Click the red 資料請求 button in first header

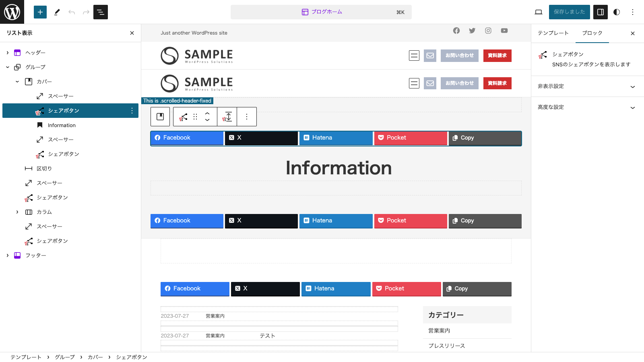(x=497, y=56)
